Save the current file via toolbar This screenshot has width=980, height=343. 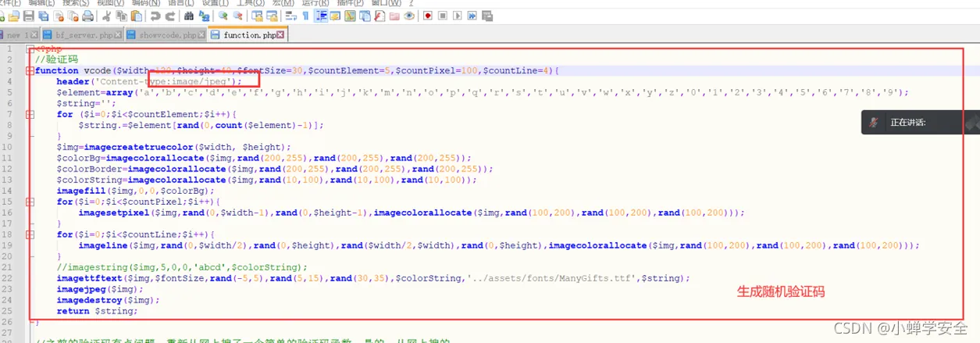29,16
